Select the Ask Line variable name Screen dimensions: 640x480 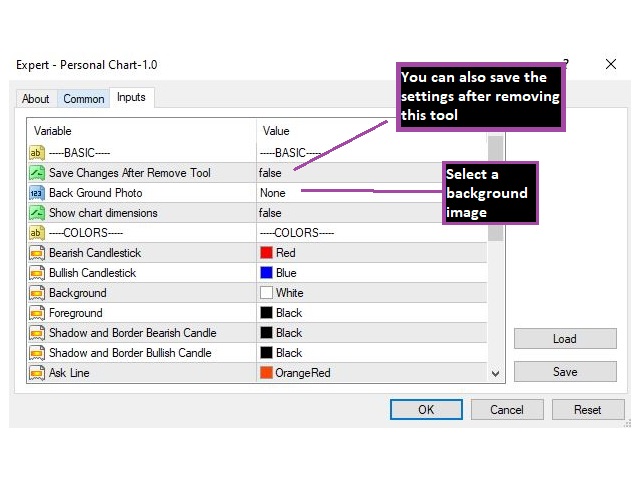(69, 373)
